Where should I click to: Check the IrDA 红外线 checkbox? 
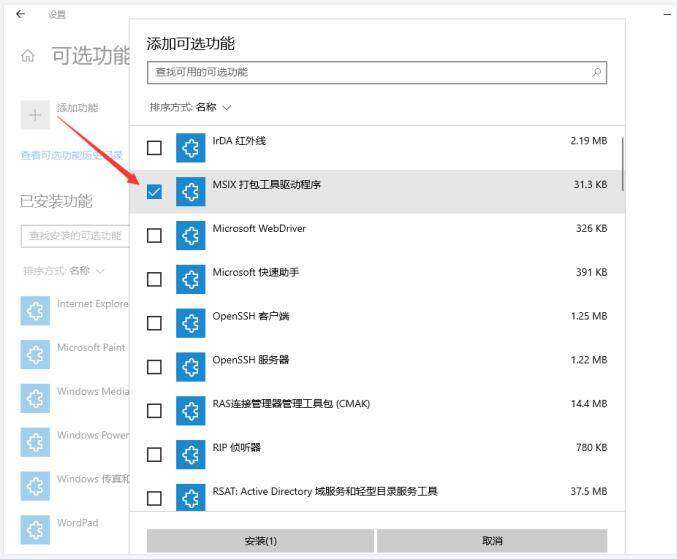click(154, 148)
